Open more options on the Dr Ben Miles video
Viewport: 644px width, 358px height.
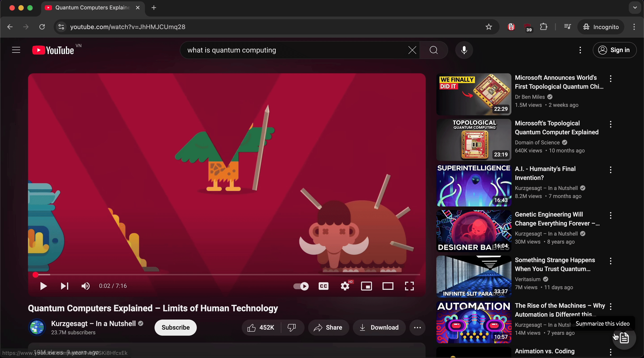click(610, 79)
